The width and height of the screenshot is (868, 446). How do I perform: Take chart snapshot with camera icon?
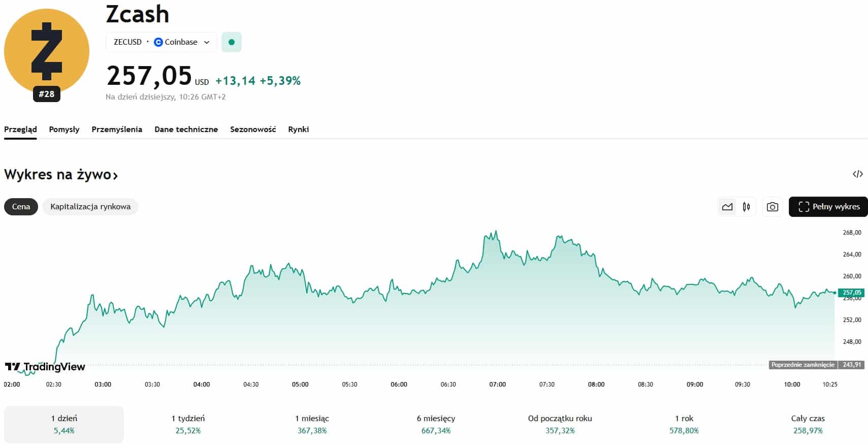click(x=772, y=207)
